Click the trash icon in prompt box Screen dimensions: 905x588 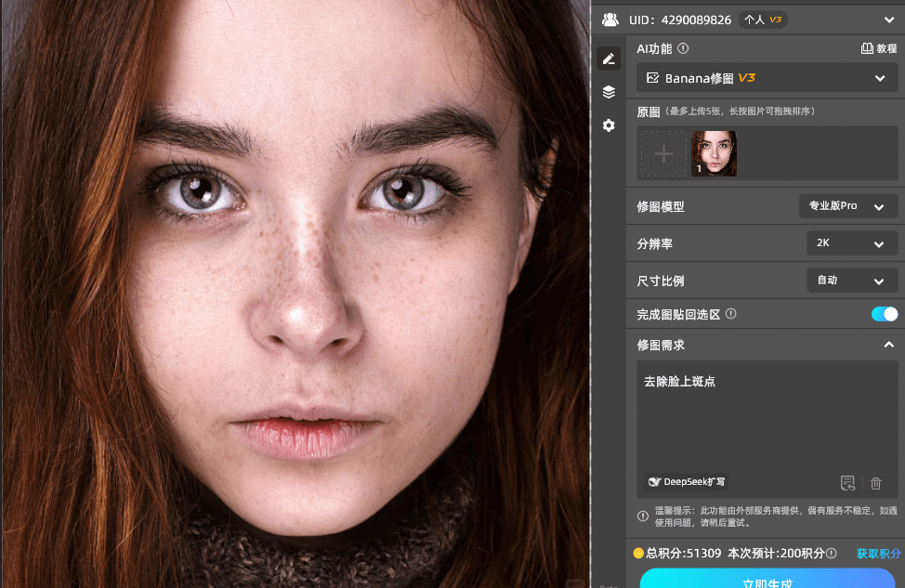click(x=875, y=483)
